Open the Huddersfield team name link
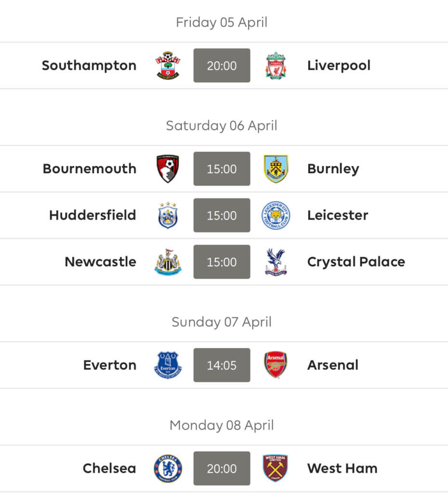This screenshot has width=448, height=493. point(92,215)
